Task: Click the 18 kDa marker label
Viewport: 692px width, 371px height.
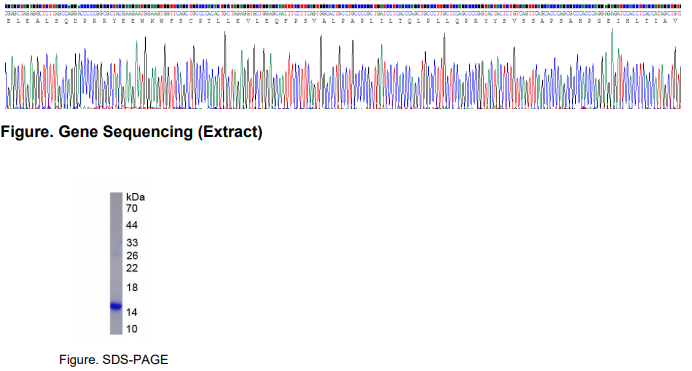Action: pos(132,287)
